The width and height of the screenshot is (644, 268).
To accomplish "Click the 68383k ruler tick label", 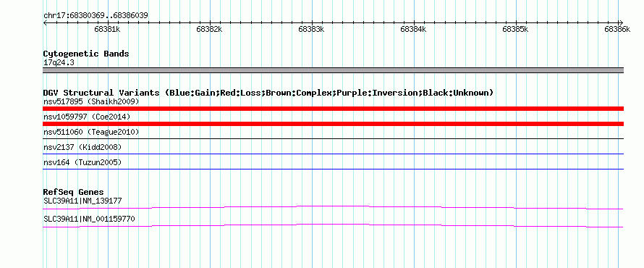I will (x=311, y=29).
